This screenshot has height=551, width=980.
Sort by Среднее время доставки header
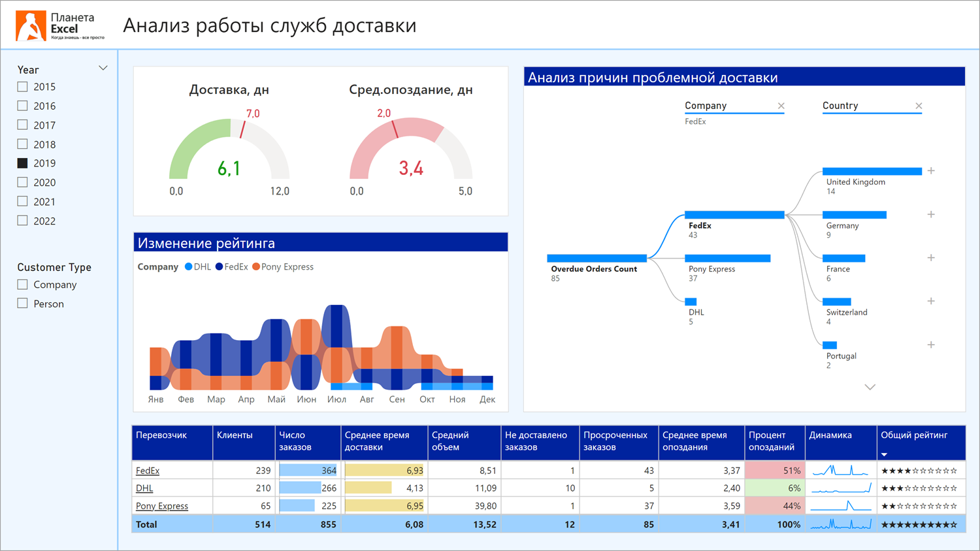click(385, 443)
